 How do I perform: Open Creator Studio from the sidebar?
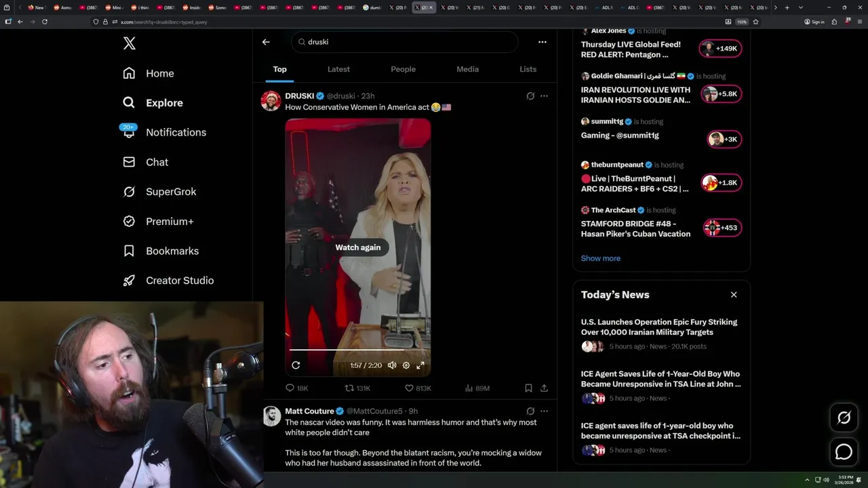(x=168, y=281)
